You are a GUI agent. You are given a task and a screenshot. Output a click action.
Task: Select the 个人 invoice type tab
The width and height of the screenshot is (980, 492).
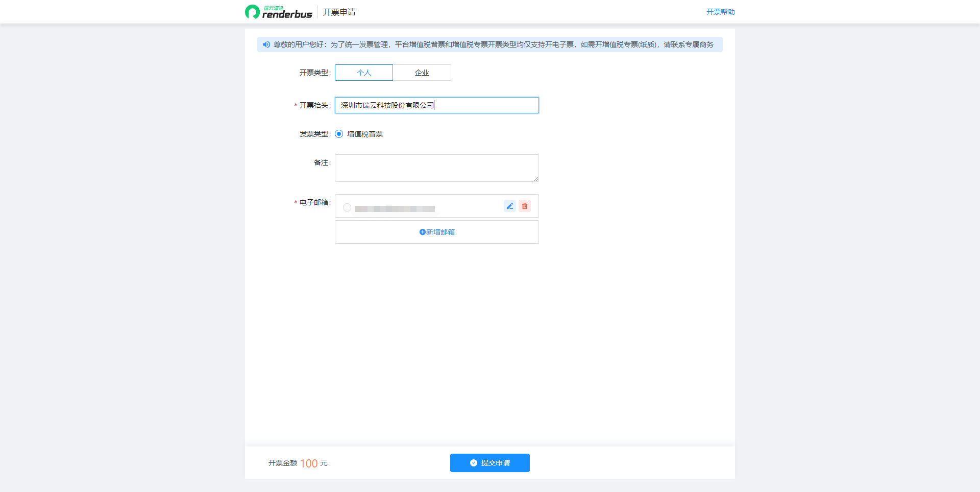click(364, 73)
